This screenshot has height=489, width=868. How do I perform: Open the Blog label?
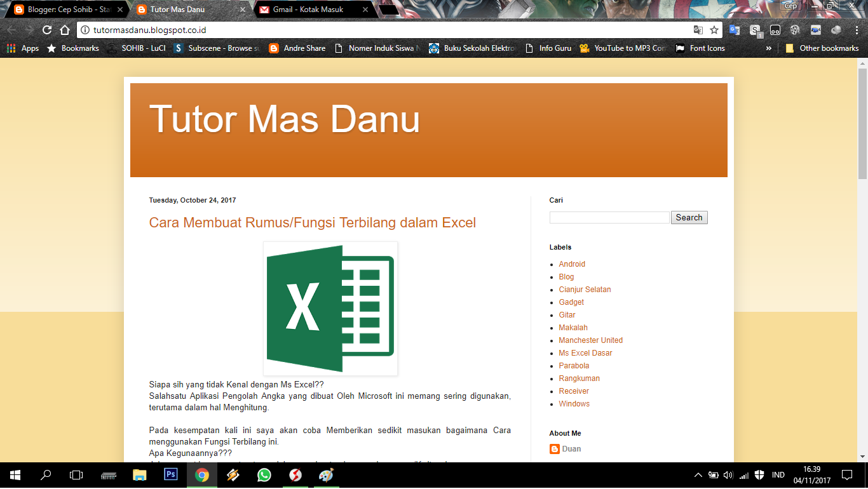[566, 277]
